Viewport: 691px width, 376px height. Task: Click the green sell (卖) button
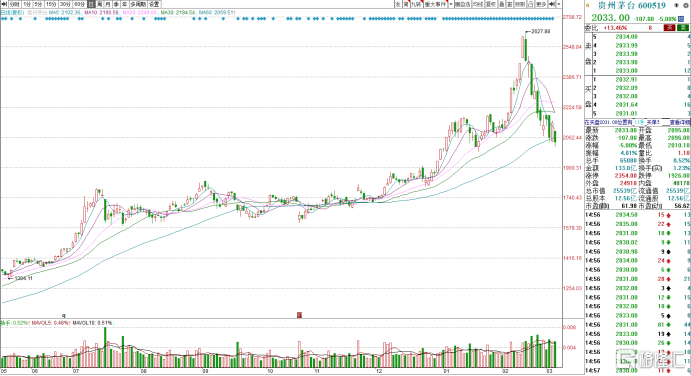(x=683, y=28)
